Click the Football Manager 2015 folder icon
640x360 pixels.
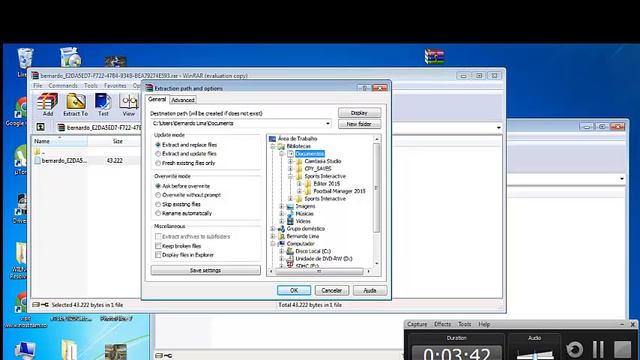(x=308, y=191)
